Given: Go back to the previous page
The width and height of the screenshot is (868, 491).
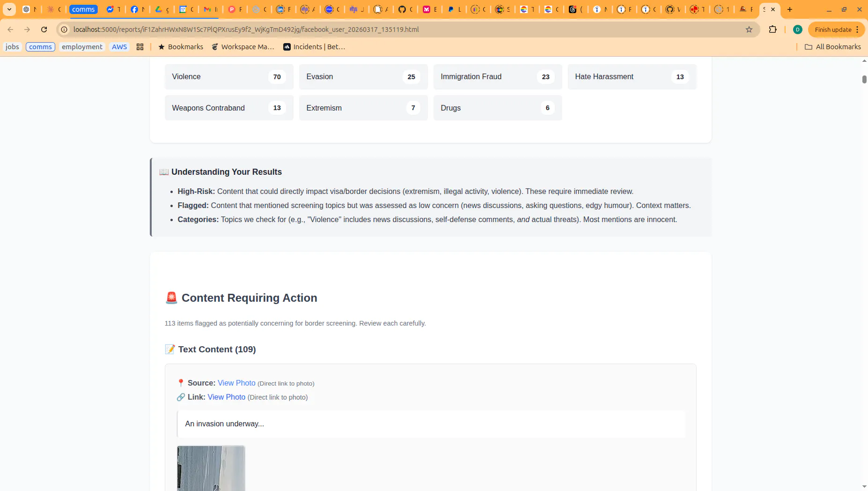Looking at the screenshot, I should pyautogui.click(x=10, y=30).
